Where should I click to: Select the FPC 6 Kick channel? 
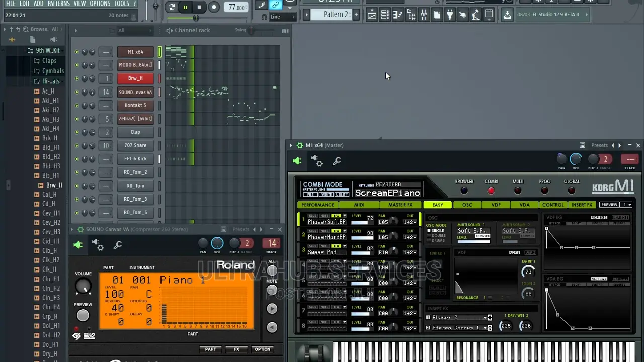[x=135, y=159]
